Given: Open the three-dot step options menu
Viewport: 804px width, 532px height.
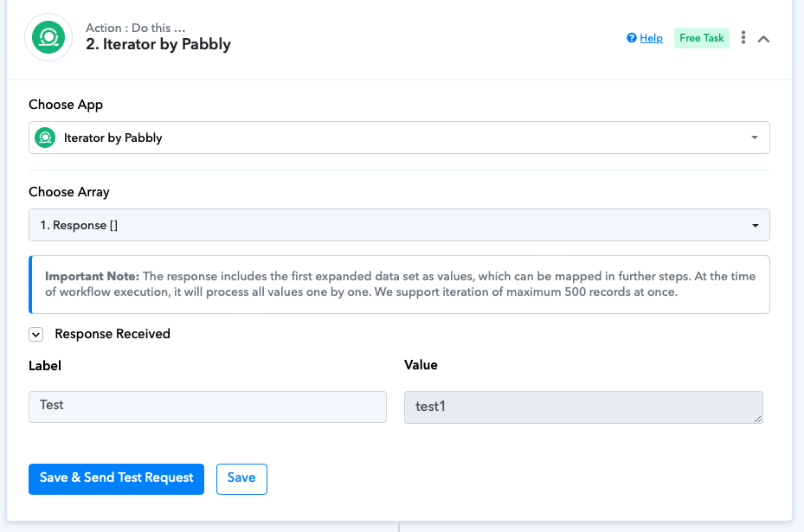Looking at the screenshot, I should [x=743, y=37].
